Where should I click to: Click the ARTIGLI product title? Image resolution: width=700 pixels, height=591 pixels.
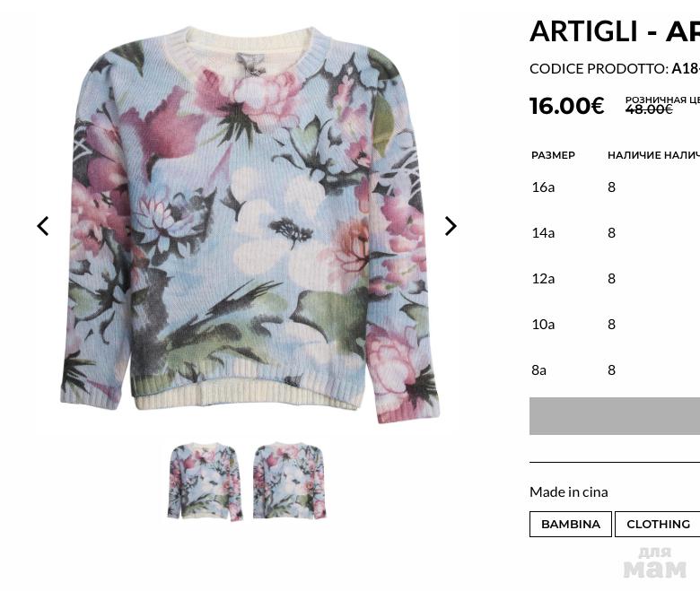615,31
